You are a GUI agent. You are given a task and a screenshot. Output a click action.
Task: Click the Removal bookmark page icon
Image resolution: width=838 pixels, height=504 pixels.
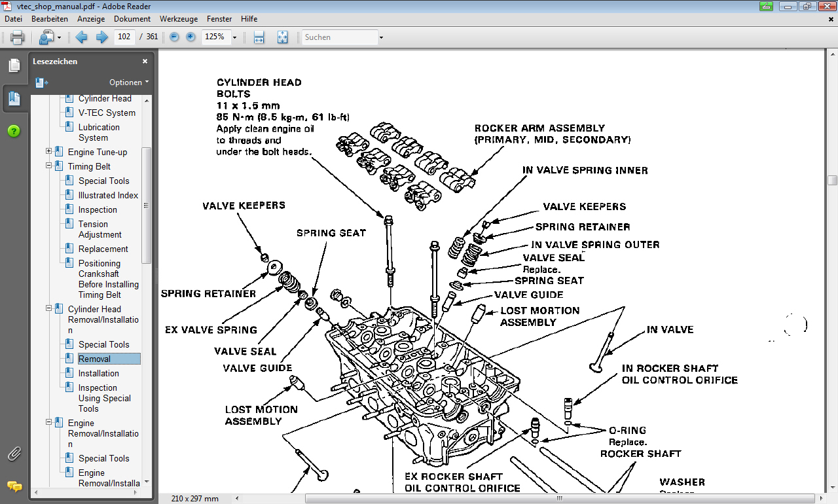coord(69,359)
